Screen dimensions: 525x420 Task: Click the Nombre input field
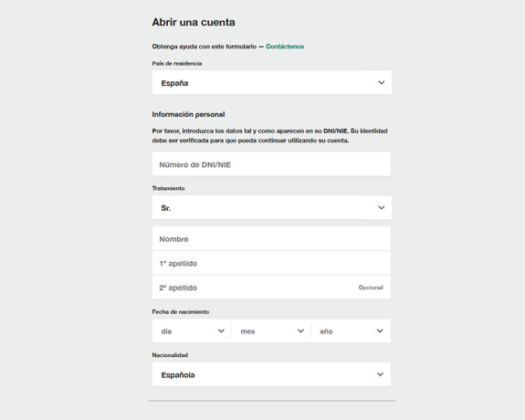point(271,239)
